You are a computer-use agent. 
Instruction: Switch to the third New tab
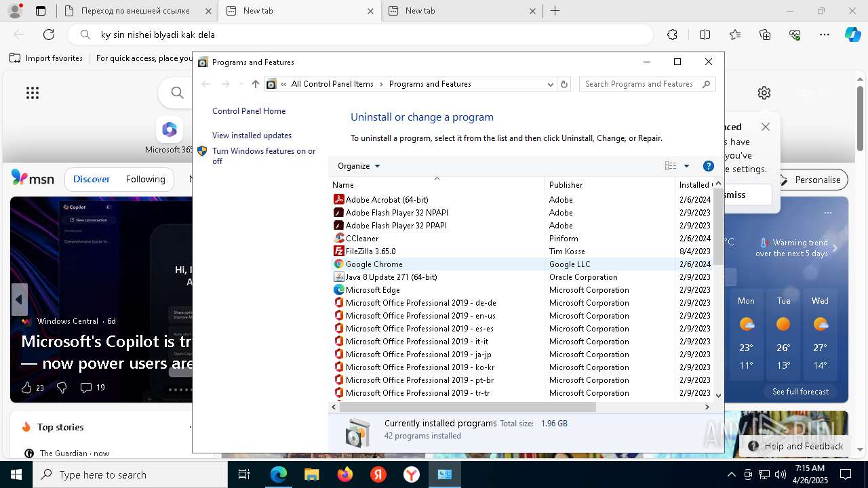(x=462, y=11)
